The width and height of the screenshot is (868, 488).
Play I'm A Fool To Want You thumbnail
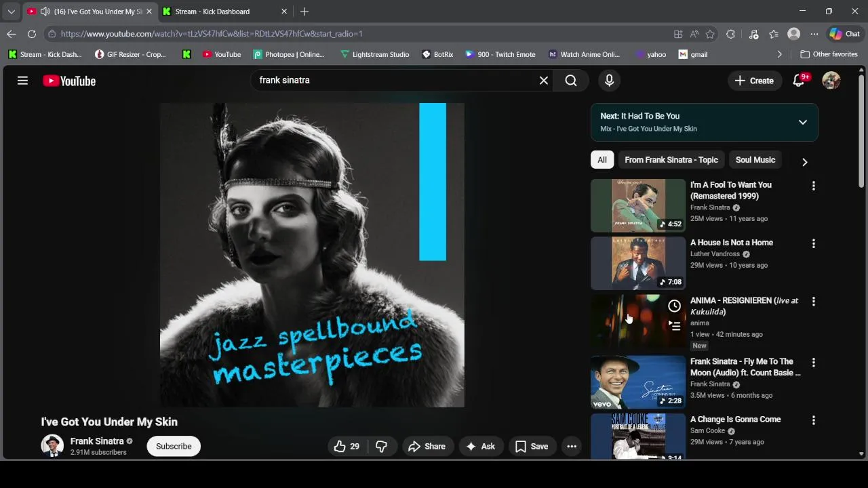pos(638,205)
